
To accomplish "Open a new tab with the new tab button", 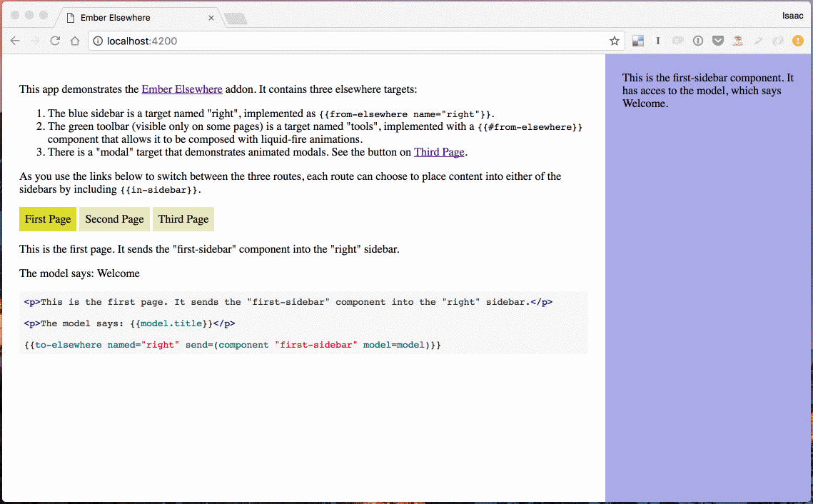I will (236, 19).
